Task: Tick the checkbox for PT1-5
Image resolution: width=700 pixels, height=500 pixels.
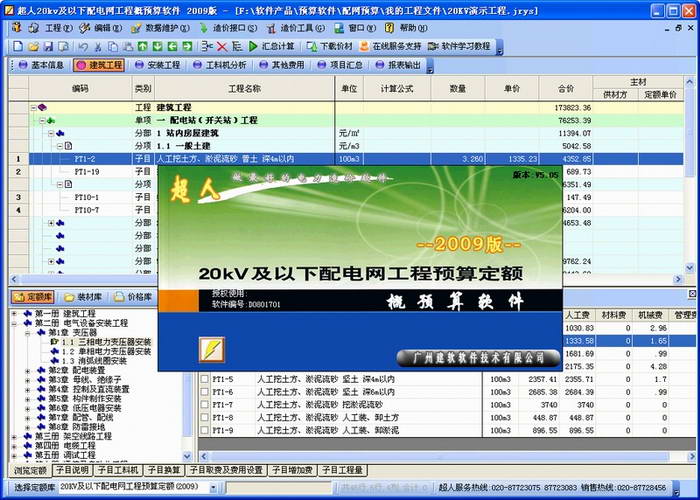Action: point(204,379)
